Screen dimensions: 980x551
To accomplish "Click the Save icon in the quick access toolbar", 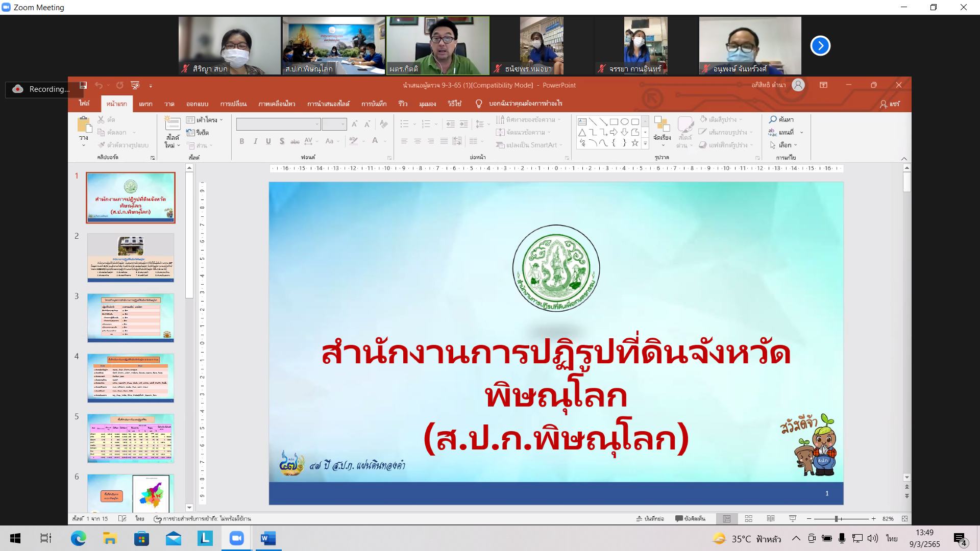I will tap(83, 85).
